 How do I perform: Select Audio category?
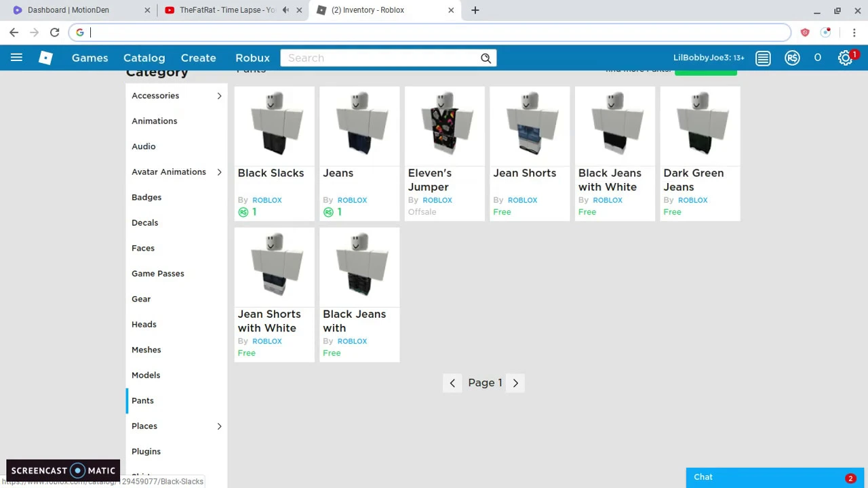point(143,146)
